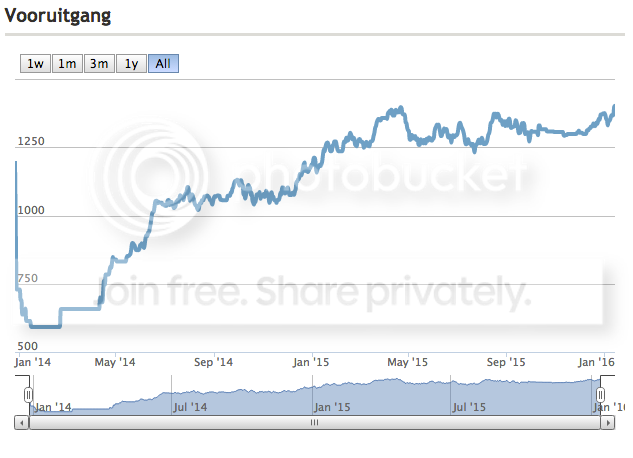633x458 pixels.
Task: Click the scrollbar grip in the middle
Action: point(314,422)
